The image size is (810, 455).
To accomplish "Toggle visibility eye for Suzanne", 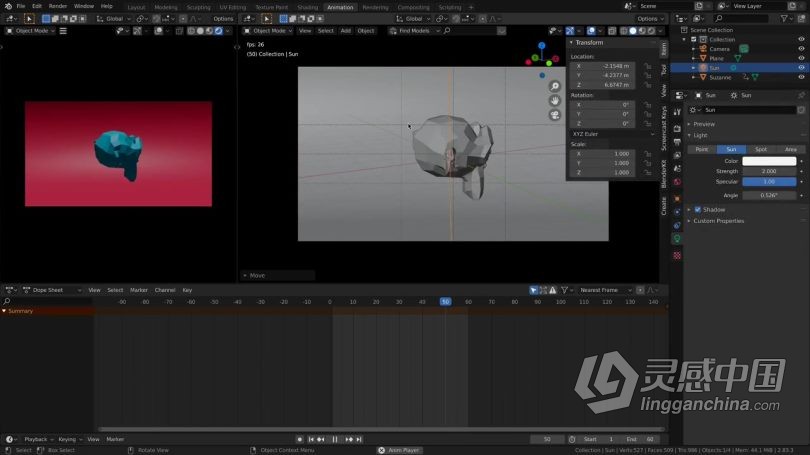I will pyautogui.click(x=801, y=77).
